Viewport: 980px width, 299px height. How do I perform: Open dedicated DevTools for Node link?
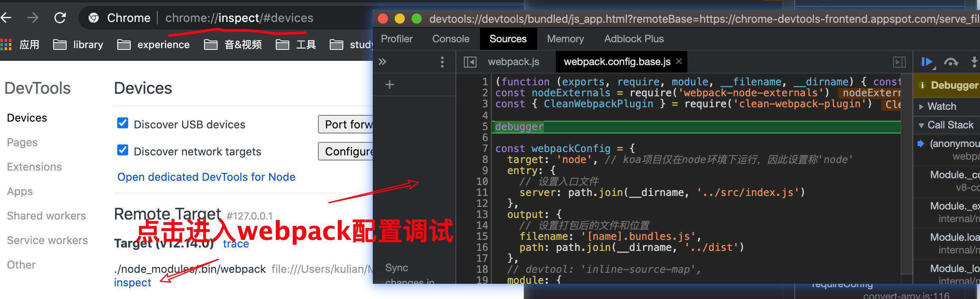click(206, 177)
